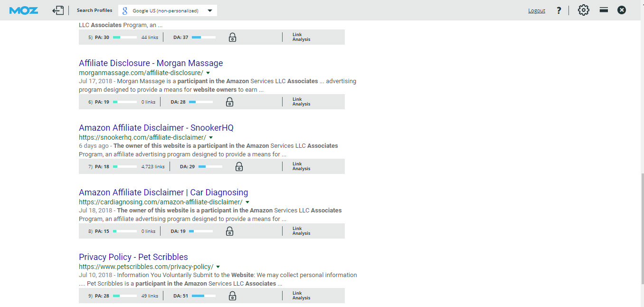Viewport: 644px width, 307px height.
Task: Click the cardiagnosing.com/amazon-affiliate-disclaimer/ URL text
Action: point(161,202)
